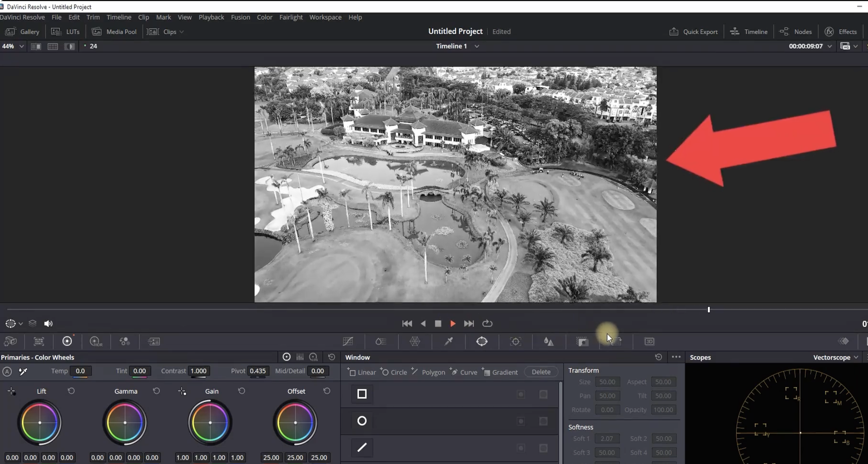The image size is (868, 464).
Task: Open the RGB Mixer palette
Action: [x=124, y=341]
